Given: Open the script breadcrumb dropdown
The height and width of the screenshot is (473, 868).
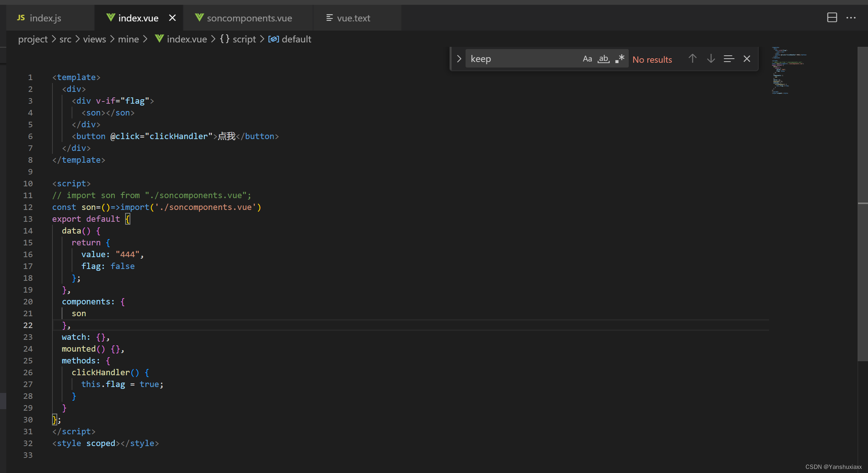Looking at the screenshot, I should 244,39.
